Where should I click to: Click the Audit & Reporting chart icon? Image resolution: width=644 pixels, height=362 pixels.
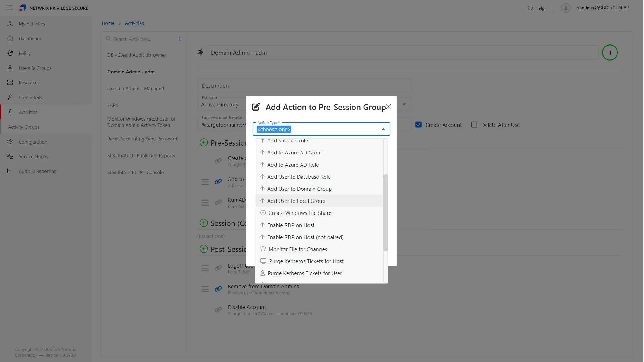pos(10,171)
